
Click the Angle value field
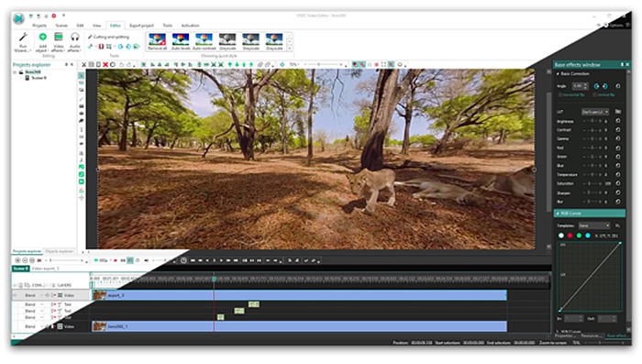click(x=580, y=86)
